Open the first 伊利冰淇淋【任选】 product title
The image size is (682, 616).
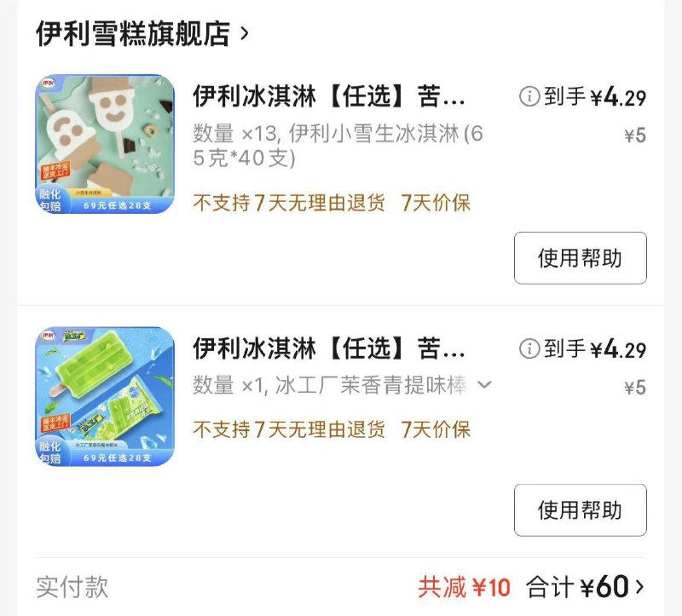point(329,96)
